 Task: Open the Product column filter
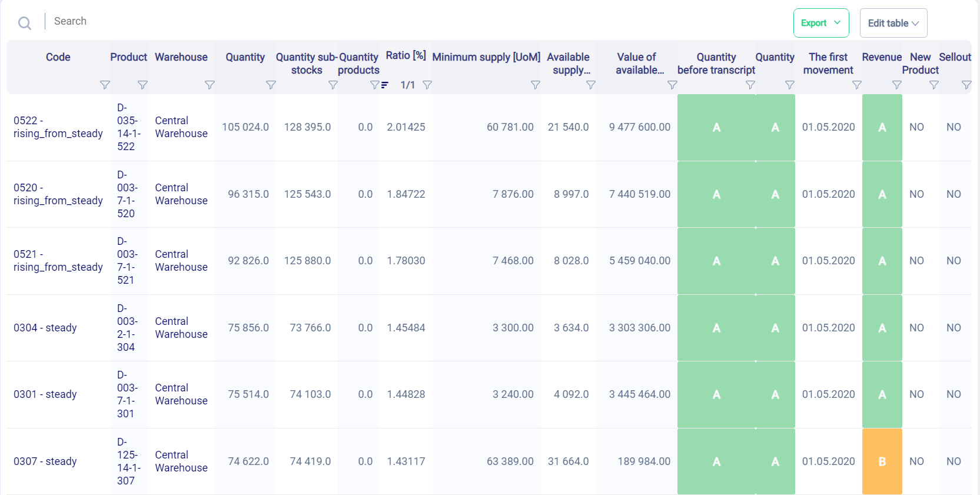(142, 85)
